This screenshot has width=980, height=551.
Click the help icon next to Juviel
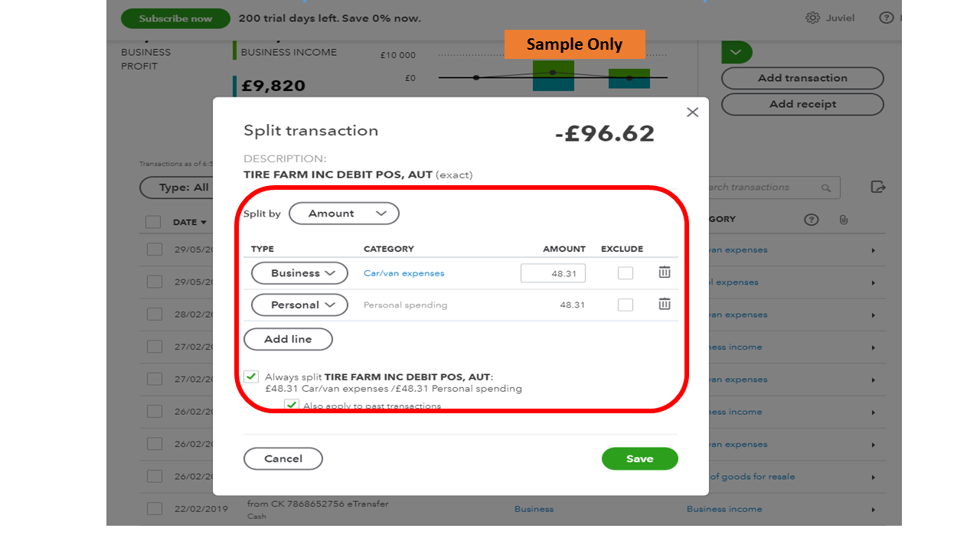click(x=887, y=17)
